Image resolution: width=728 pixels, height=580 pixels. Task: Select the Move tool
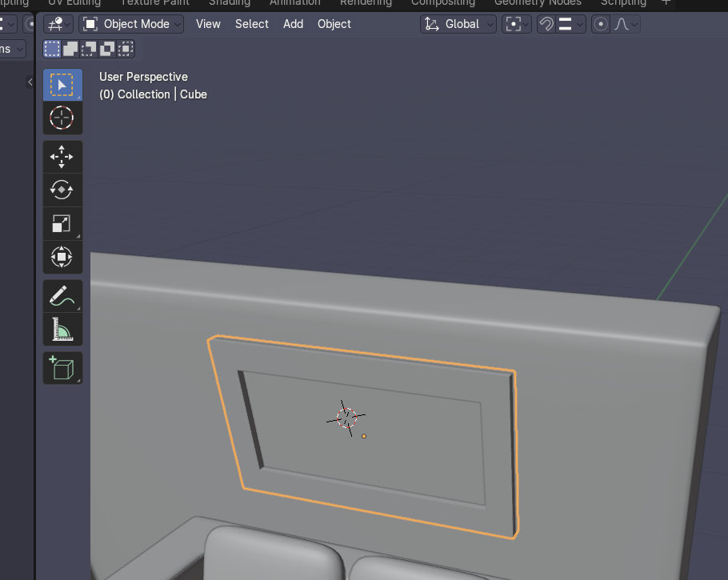pyautogui.click(x=62, y=157)
